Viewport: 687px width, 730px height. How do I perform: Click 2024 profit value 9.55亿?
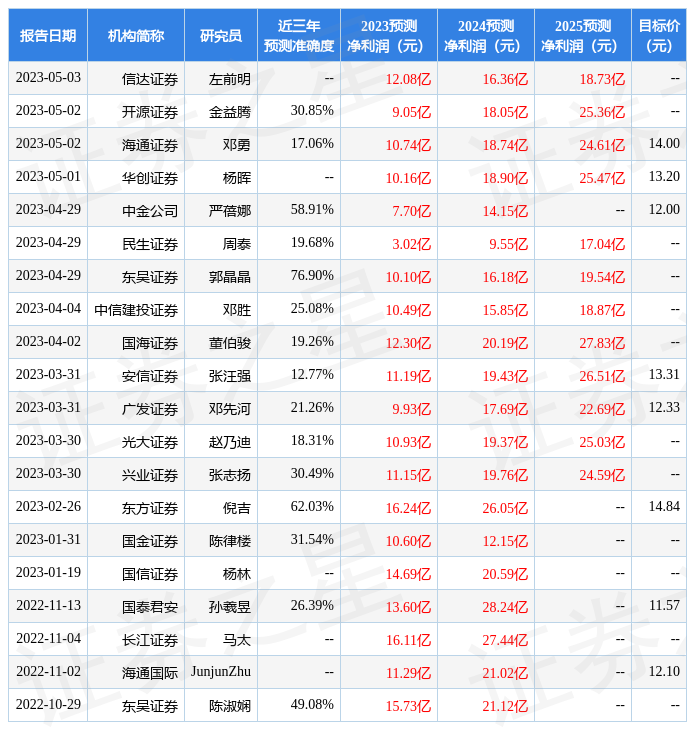pyautogui.click(x=509, y=244)
